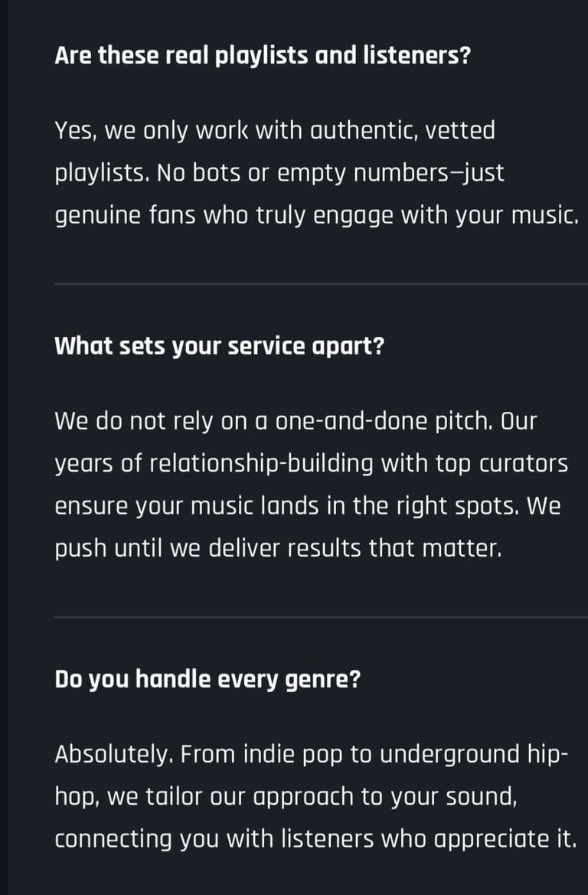This screenshot has height=895, width=588.
Task: Click the line 'We do not rely on a one-and-done pitch. Our'
Action: click(296, 421)
